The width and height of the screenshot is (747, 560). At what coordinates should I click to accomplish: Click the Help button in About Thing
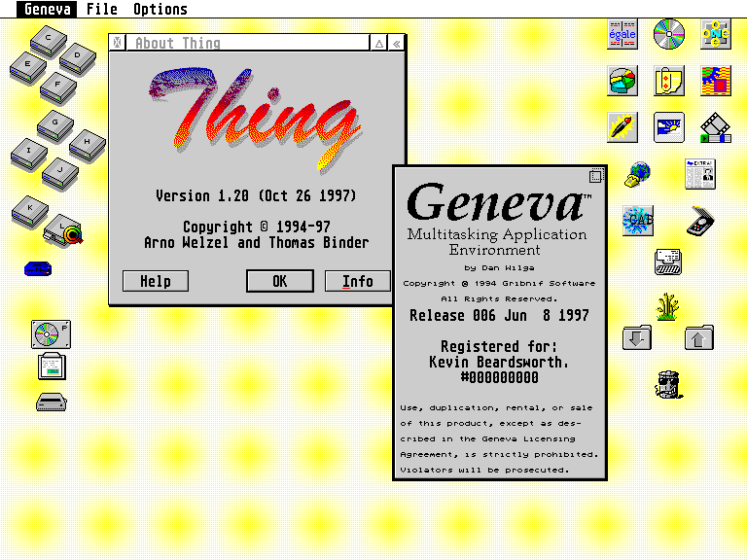click(156, 281)
